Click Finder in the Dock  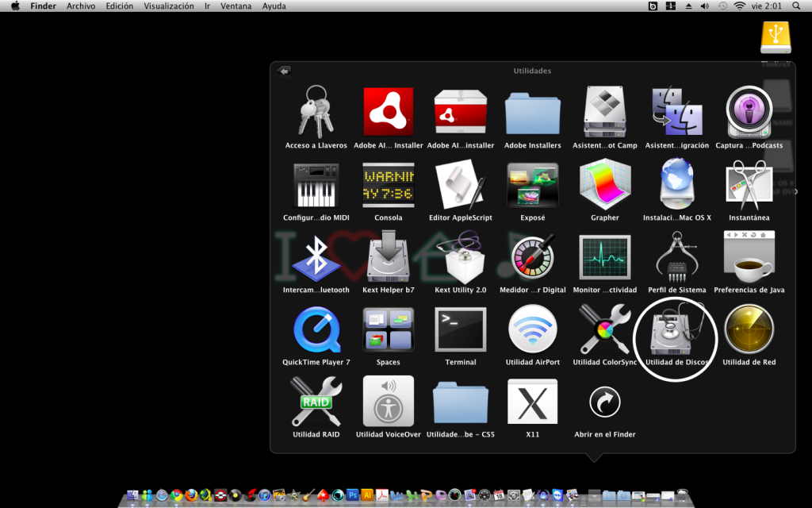(x=132, y=495)
